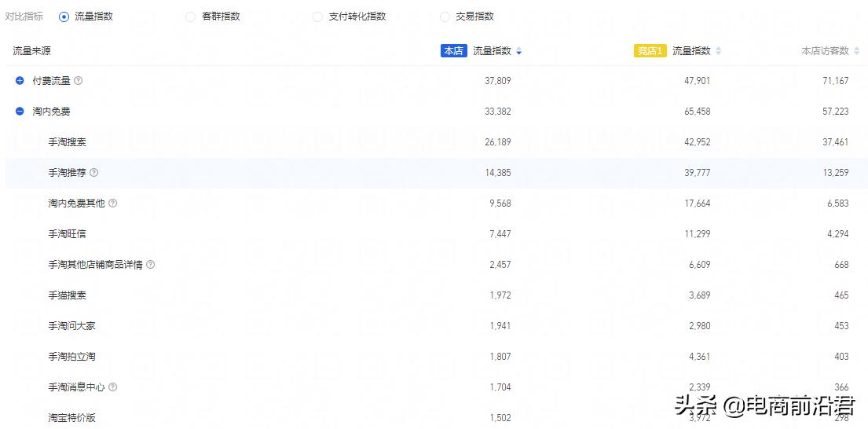Open help icon beside 手淘其他店铺商品详情
868x429 pixels.
[151, 265]
